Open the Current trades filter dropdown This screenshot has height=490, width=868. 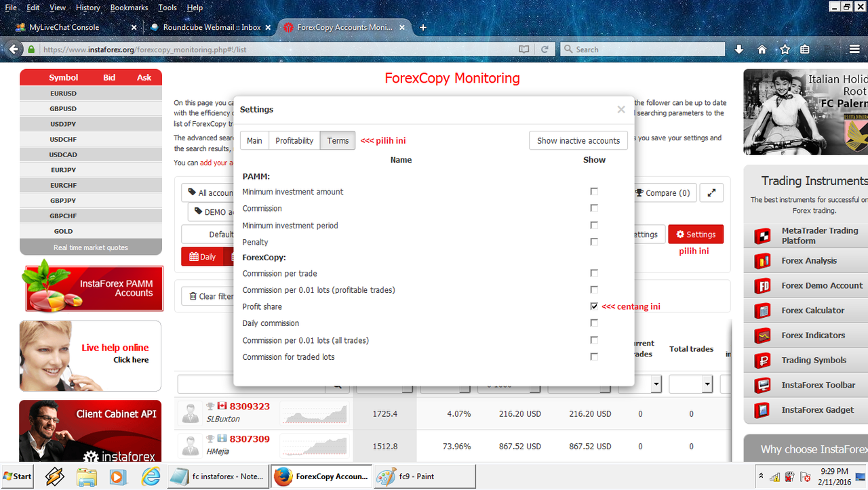[x=656, y=384]
